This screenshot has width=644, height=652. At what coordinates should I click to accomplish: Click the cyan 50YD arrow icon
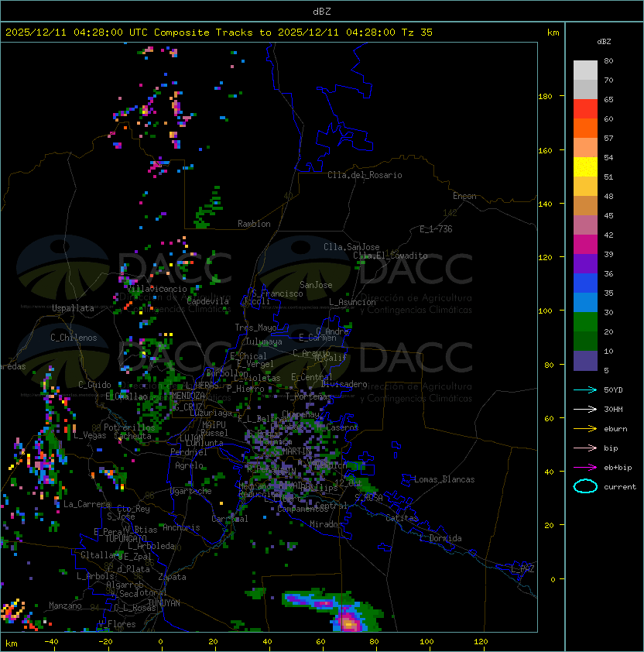585,390
